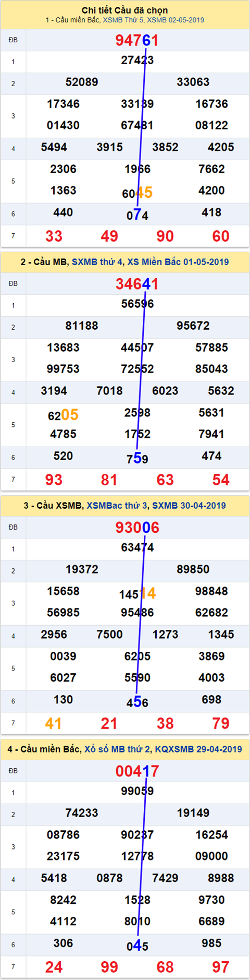Open the Xổ số MB thứ 2 link
Screen dimensions: 250x980
tap(118, 749)
